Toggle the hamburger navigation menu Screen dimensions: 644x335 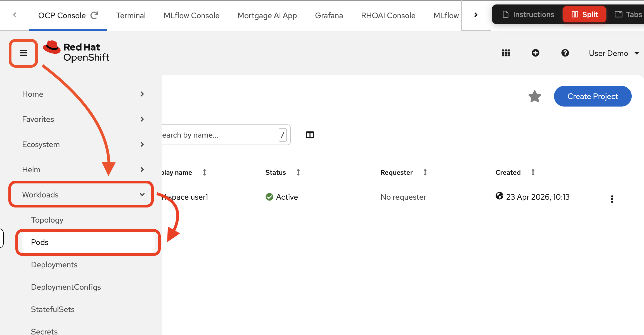(x=23, y=53)
